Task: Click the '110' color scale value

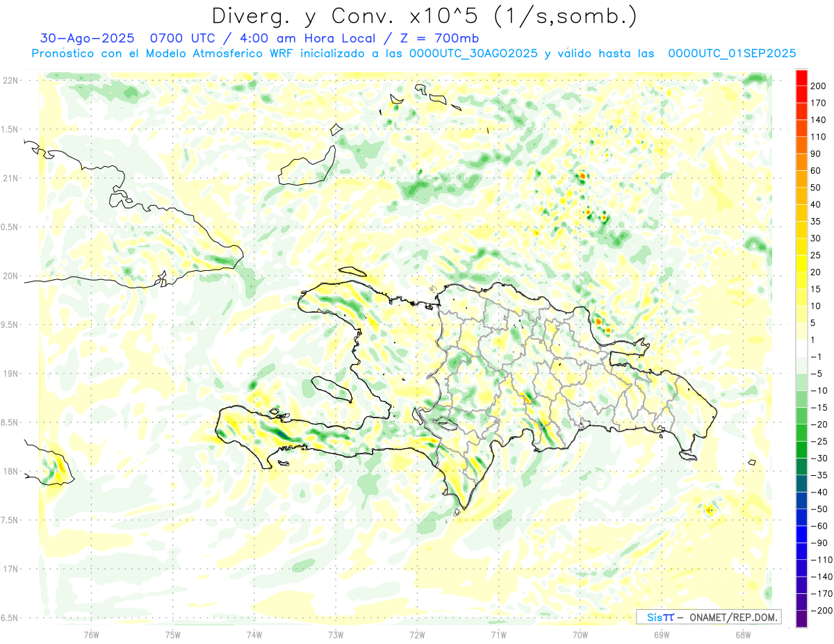Action: 819,137
